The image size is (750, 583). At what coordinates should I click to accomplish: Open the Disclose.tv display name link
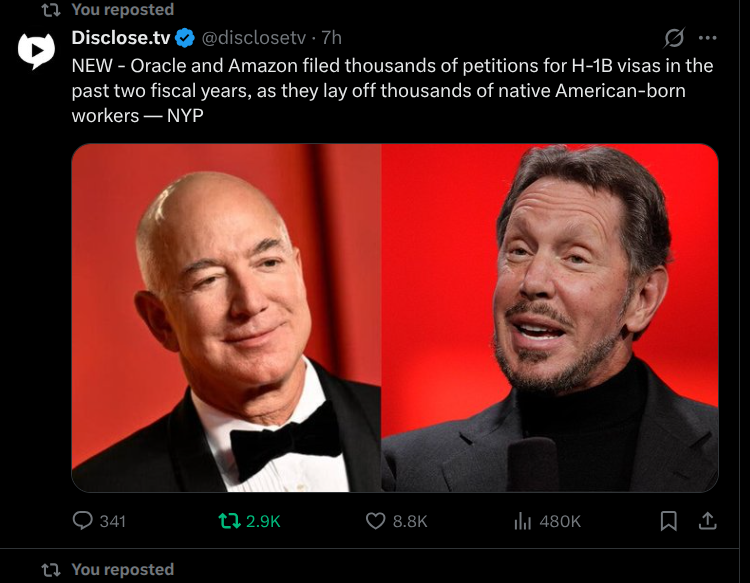[x=121, y=38]
